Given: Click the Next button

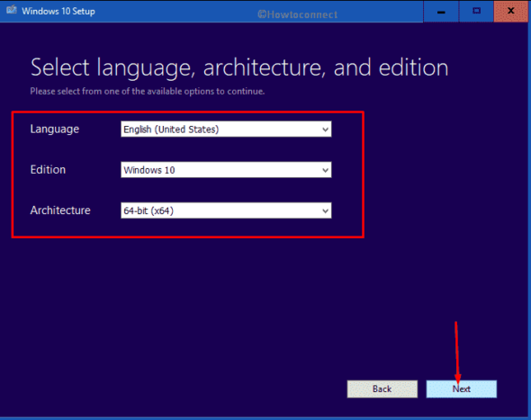Looking at the screenshot, I should tap(461, 389).
